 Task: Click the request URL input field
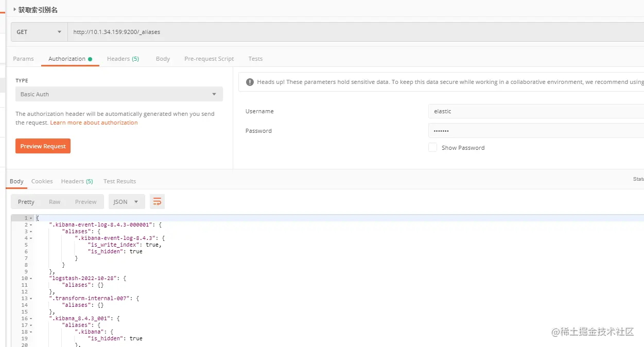[355, 32]
